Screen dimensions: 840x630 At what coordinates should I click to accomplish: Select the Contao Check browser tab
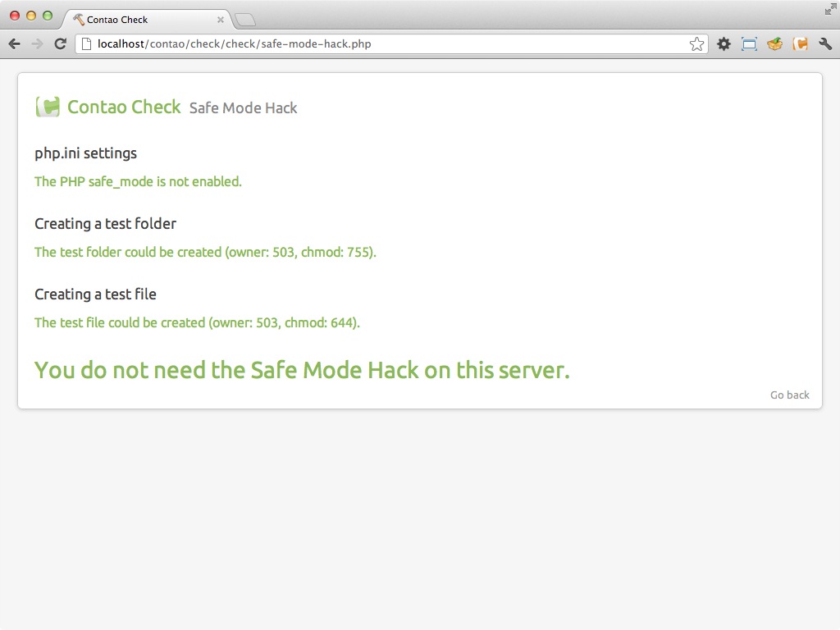point(148,20)
